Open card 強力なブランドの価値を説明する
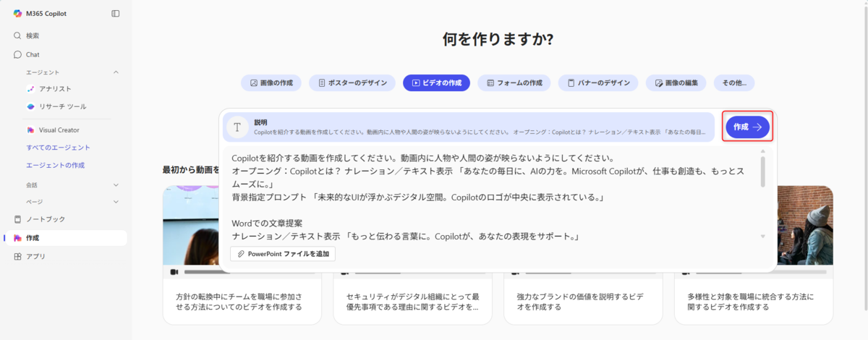Screen dimensions: 868x340 click(x=583, y=302)
